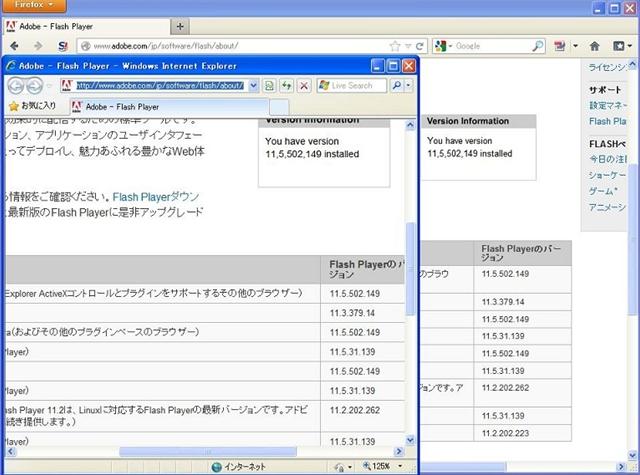
Task: Open a new tab in Internet Explorer
Action: tap(279, 107)
